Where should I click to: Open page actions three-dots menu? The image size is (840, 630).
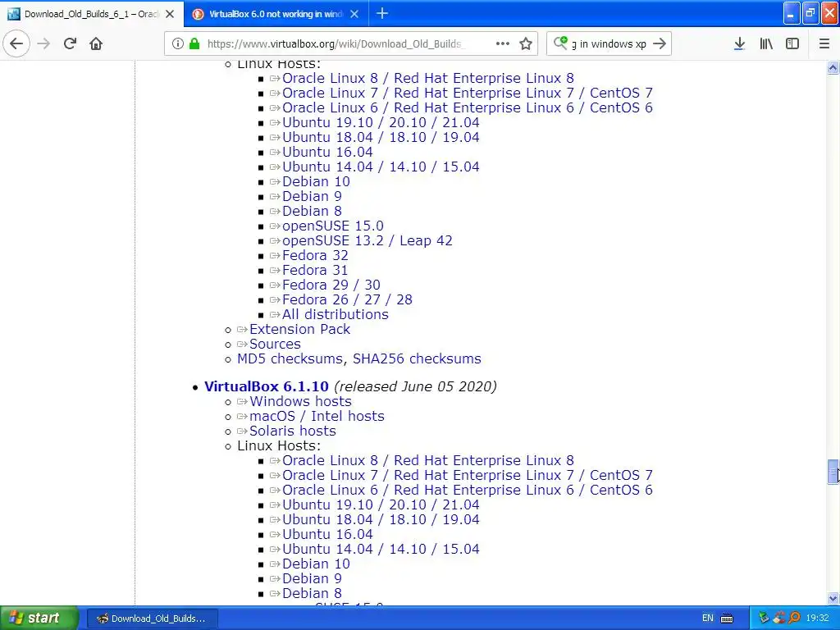[503, 43]
